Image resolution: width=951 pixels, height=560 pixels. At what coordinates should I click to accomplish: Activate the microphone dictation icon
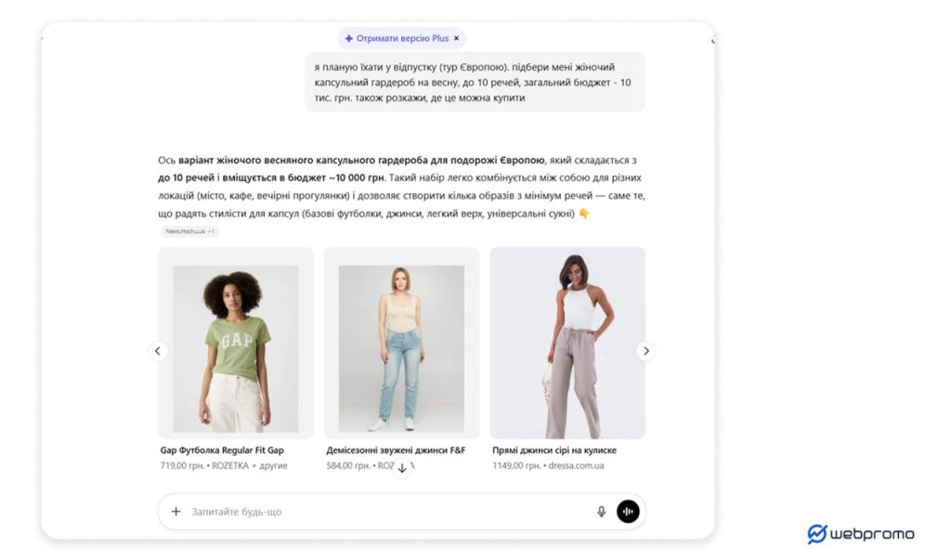[x=601, y=512]
